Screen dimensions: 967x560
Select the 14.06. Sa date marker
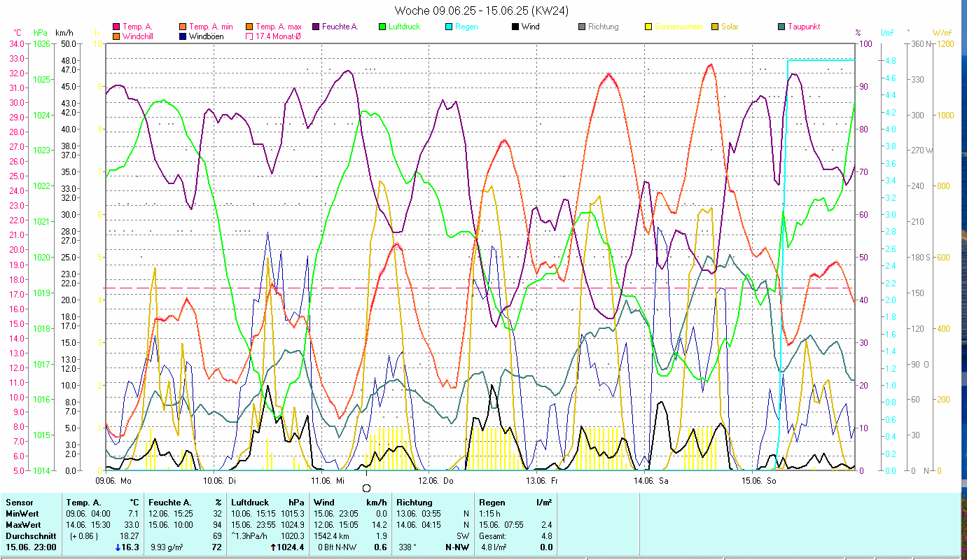pyautogui.click(x=651, y=481)
